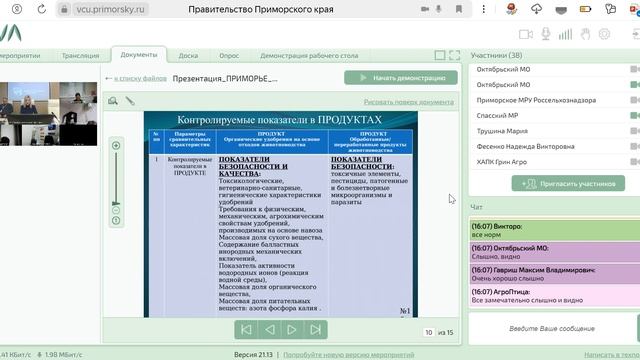Bookmark this page using the bookmark icon
This screenshot has width=640, height=360.
coord(459,9)
